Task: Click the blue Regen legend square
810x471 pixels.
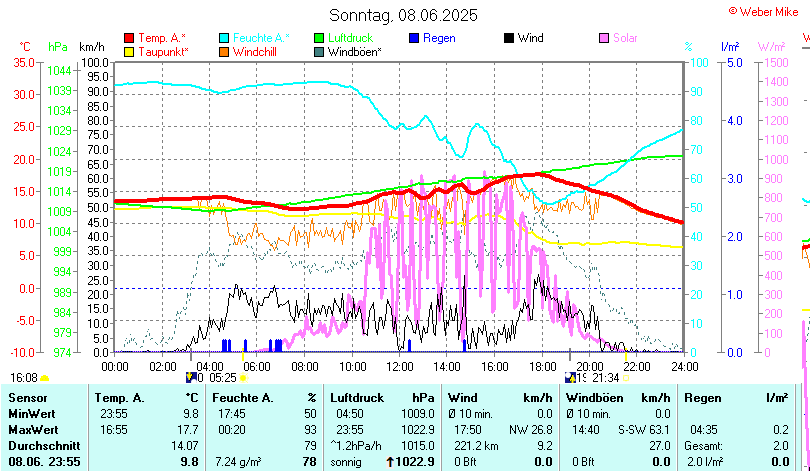Action: (415, 38)
